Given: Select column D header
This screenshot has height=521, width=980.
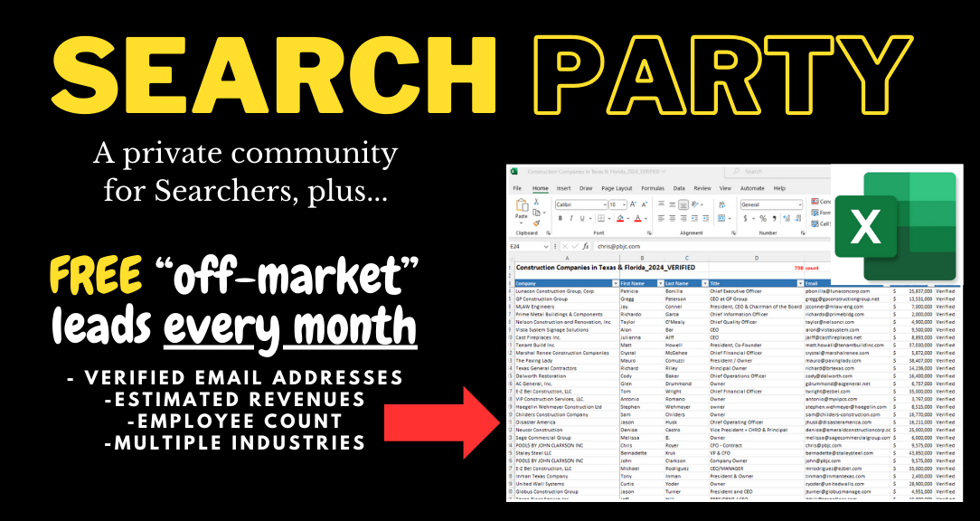Looking at the screenshot, I should click(x=757, y=258).
